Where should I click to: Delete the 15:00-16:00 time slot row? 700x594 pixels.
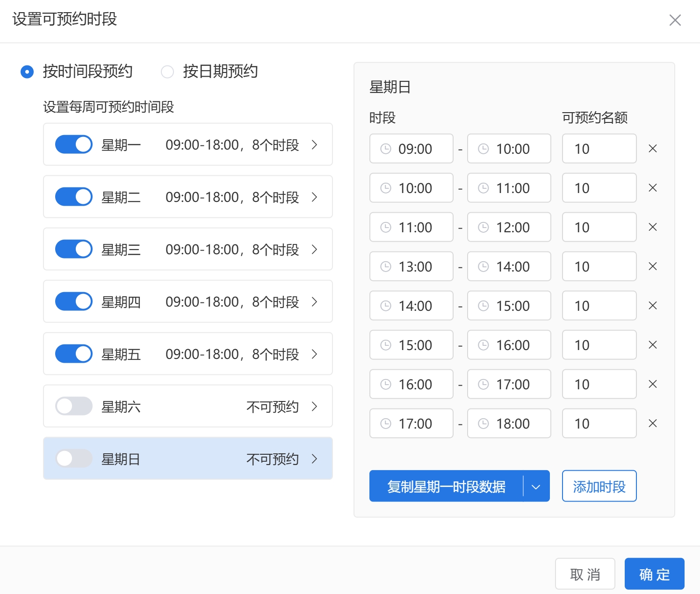[653, 345]
